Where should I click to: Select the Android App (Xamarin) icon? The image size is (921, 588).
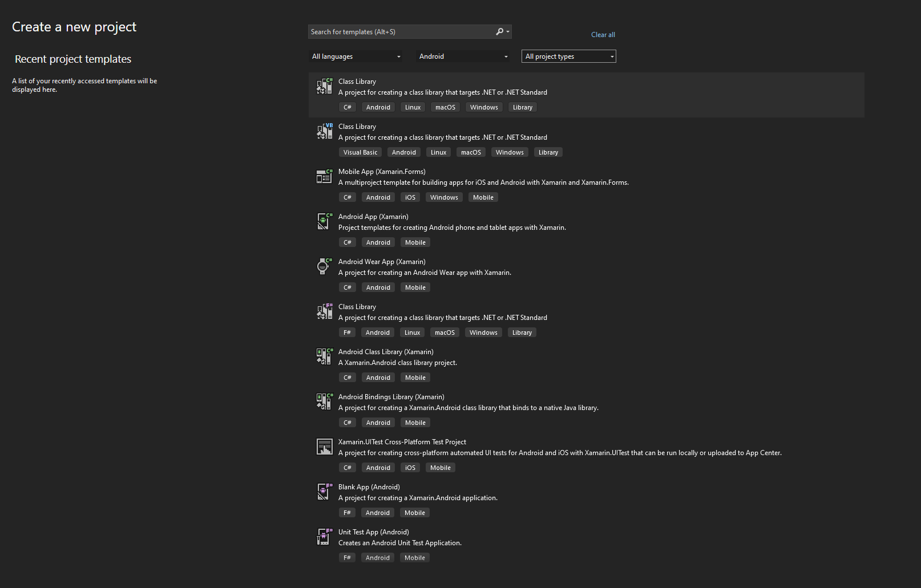point(325,221)
